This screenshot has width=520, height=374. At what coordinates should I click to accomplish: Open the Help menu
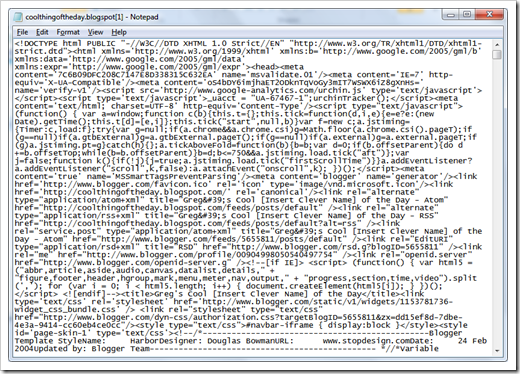[x=119, y=32]
